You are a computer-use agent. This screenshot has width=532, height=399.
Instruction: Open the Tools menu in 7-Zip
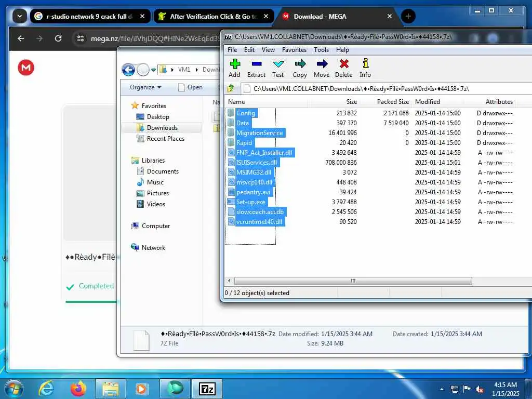pyautogui.click(x=321, y=50)
